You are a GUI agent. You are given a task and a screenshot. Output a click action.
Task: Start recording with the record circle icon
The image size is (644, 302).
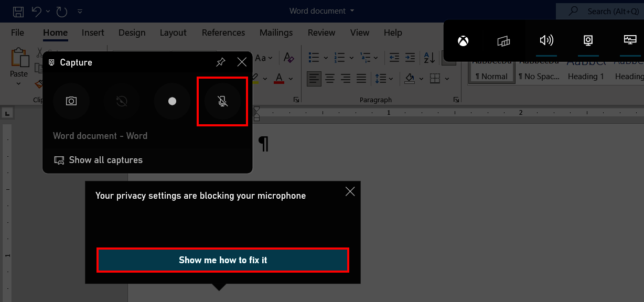click(x=172, y=101)
